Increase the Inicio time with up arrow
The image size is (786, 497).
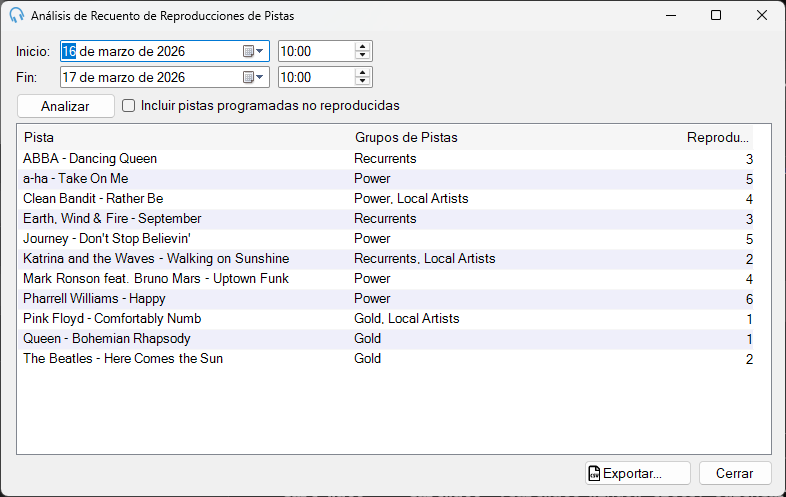tap(362, 47)
